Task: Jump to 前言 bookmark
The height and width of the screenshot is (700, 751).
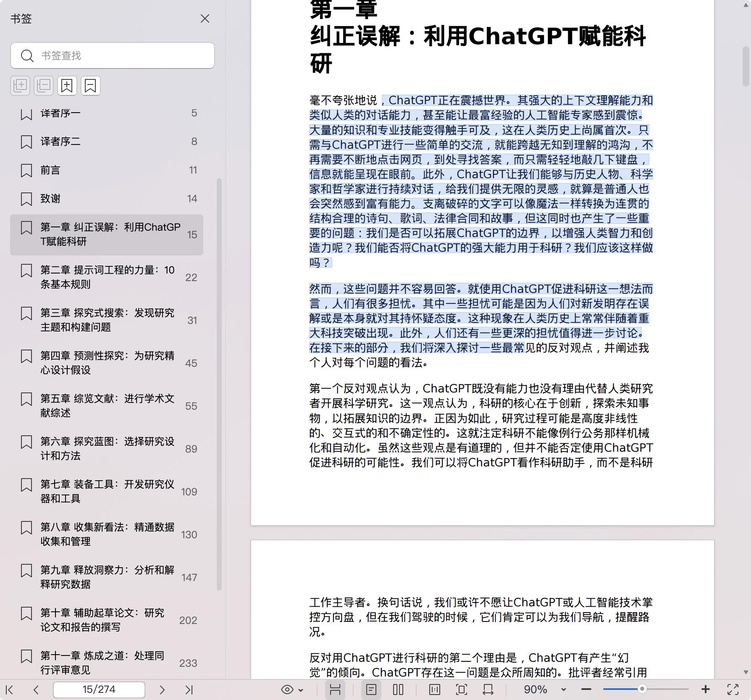Action: click(107, 170)
